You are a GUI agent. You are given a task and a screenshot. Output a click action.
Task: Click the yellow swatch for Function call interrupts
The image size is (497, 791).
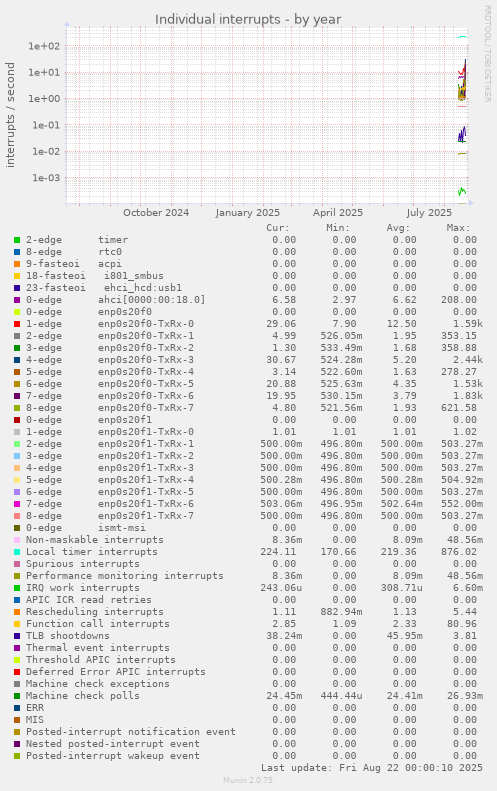pyautogui.click(x=17, y=624)
